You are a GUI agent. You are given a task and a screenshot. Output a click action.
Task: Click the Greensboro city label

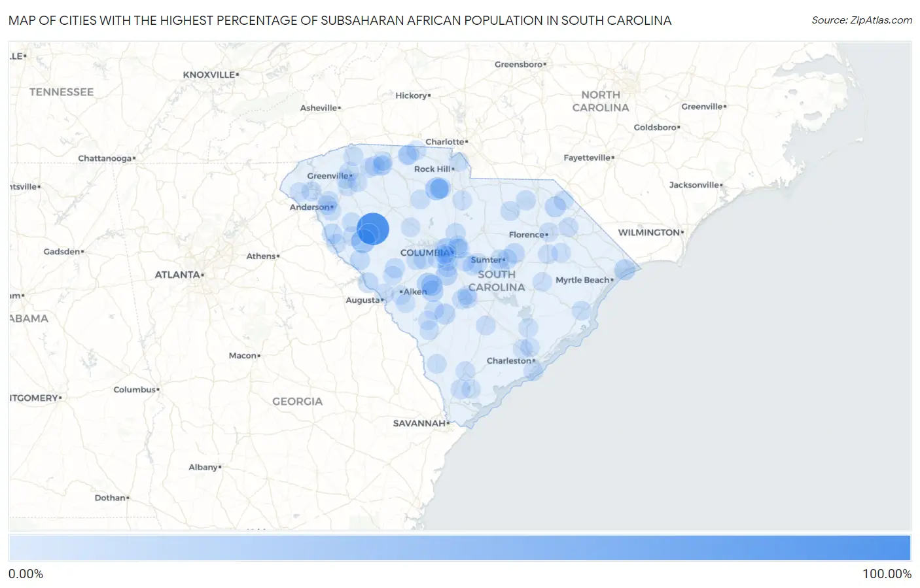pos(520,65)
